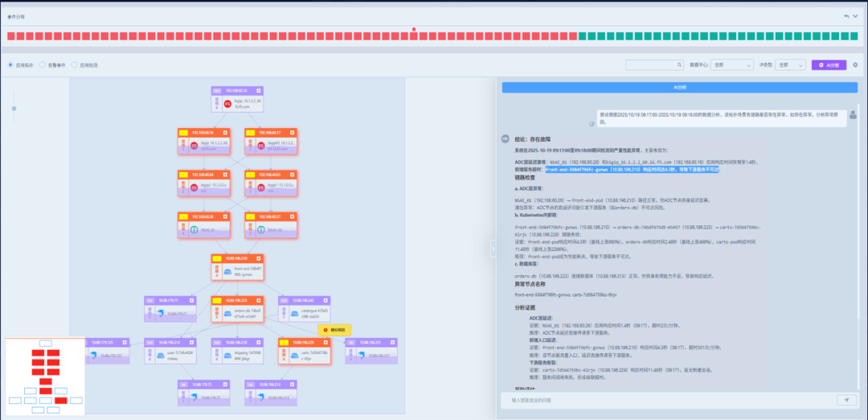Click the shipping pod icon in 10.88.196.218
868x420 pixels.
pos(227,355)
